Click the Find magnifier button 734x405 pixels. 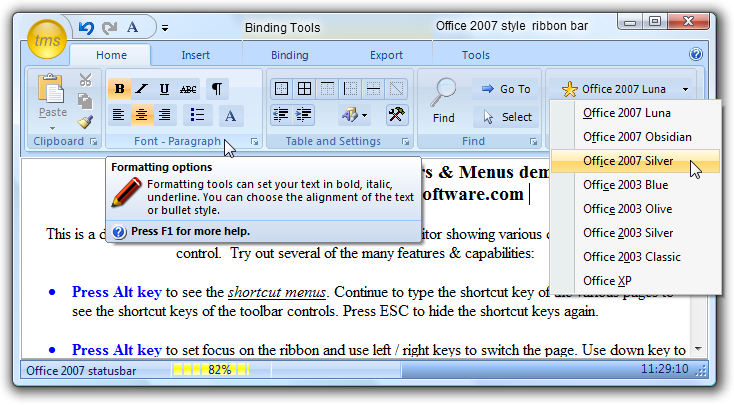pos(443,101)
